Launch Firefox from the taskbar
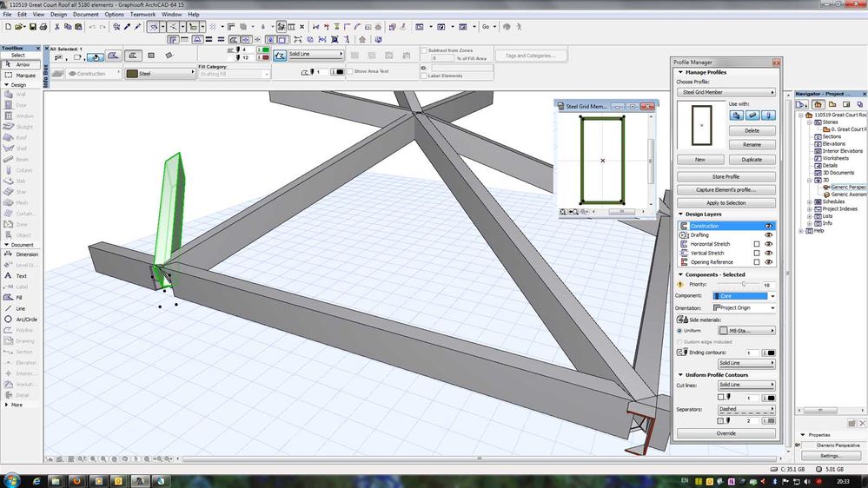Viewport: 868px width, 488px height. [76, 479]
